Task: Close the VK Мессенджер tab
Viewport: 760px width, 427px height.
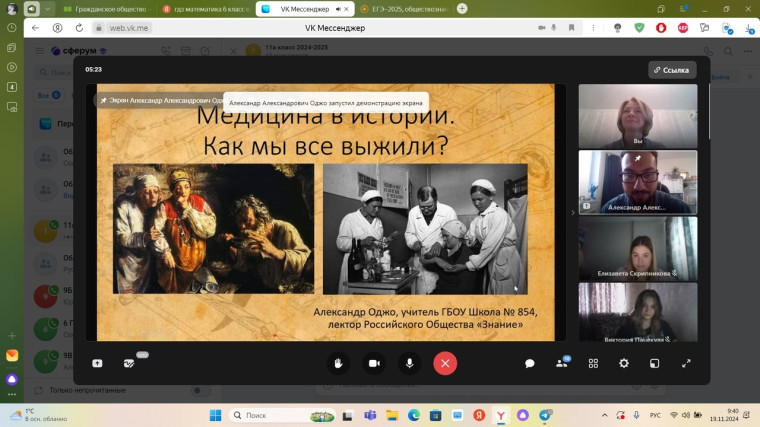Action: 346,9
